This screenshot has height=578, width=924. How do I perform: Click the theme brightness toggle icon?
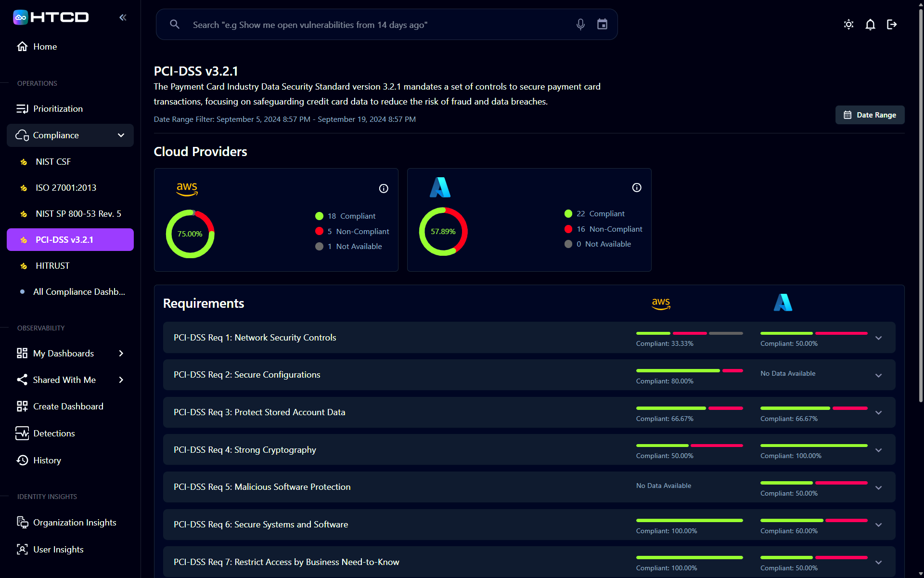848,24
